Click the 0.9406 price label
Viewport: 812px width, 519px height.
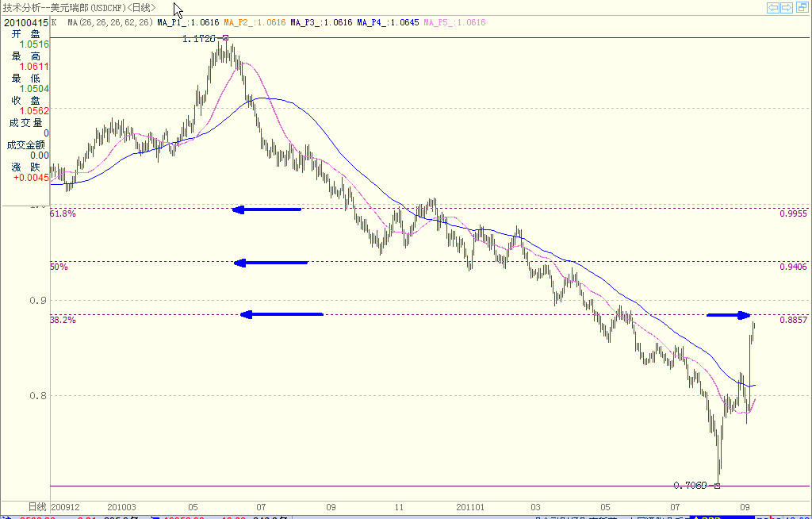pyautogui.click(x=793, y=267)
